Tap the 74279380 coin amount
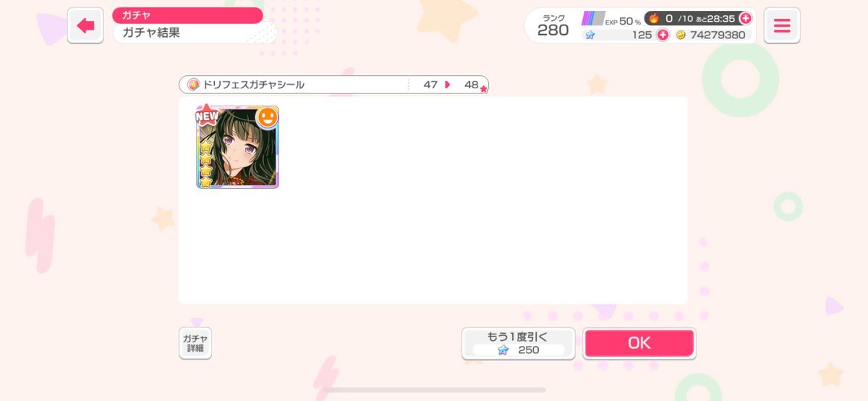Viewport: 868px width, 401px height. pos(718,35)
